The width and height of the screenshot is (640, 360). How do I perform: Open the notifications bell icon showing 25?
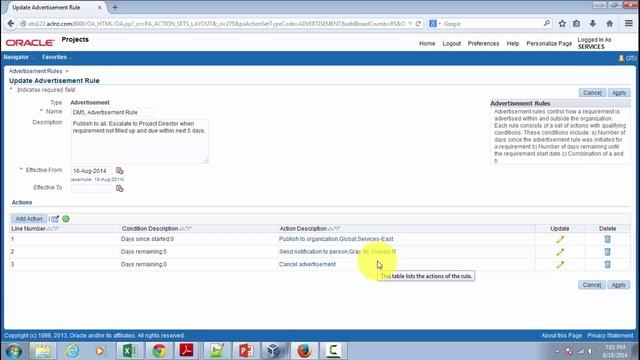(622, 58)
